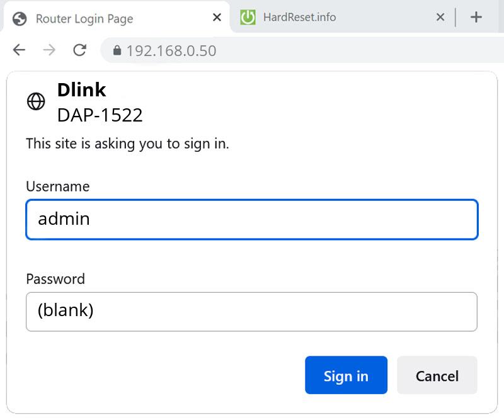Click the Router Login Page tab favicon
Image resolution: width=504 pixels, height=420 pixels.
pyautogui.click(x=19, y=18)
